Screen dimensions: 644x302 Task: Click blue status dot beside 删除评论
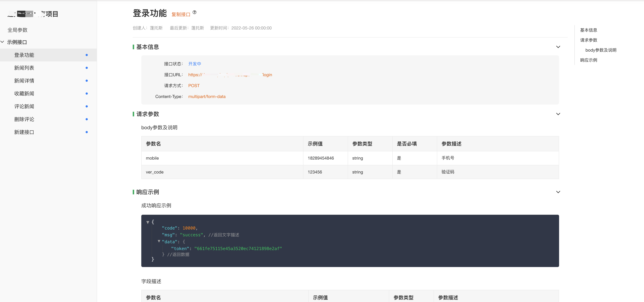click(87, 119)
